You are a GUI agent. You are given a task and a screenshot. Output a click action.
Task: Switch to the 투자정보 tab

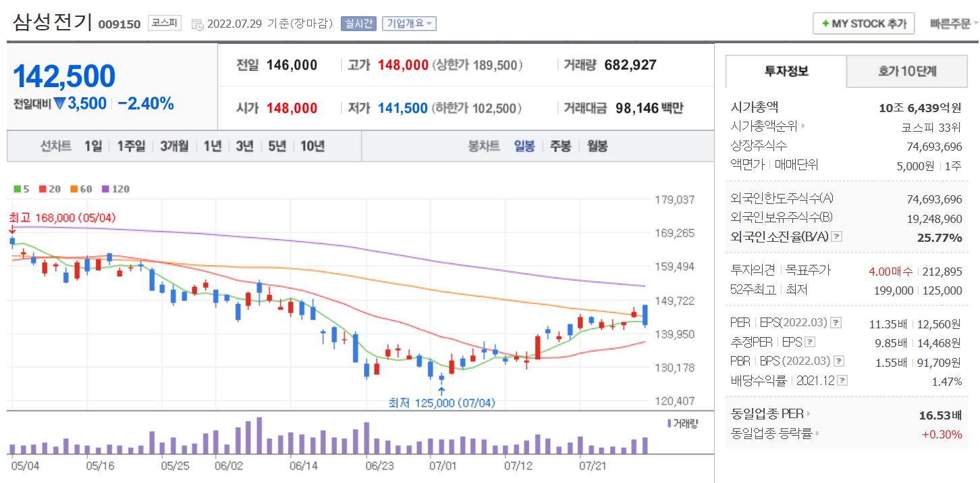[786, 71]
